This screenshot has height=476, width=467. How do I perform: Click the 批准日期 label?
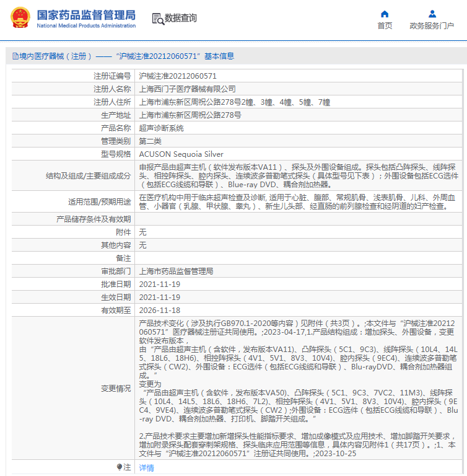[116, 284]
